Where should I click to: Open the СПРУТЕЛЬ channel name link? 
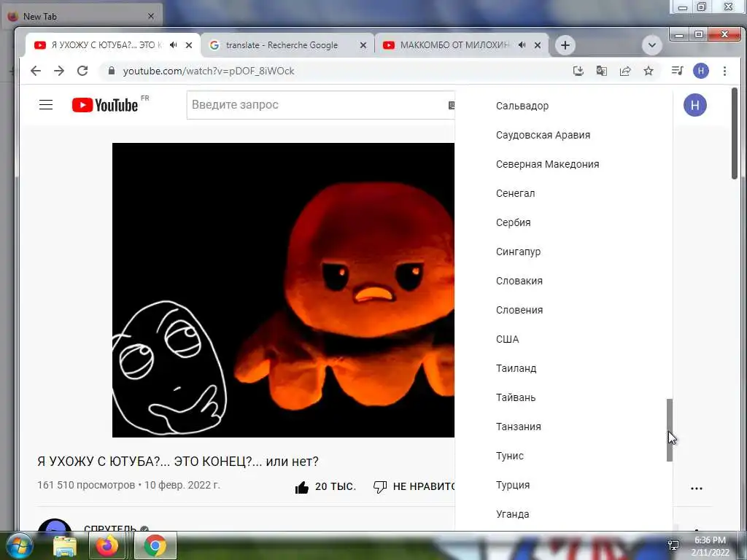point(111,528)
